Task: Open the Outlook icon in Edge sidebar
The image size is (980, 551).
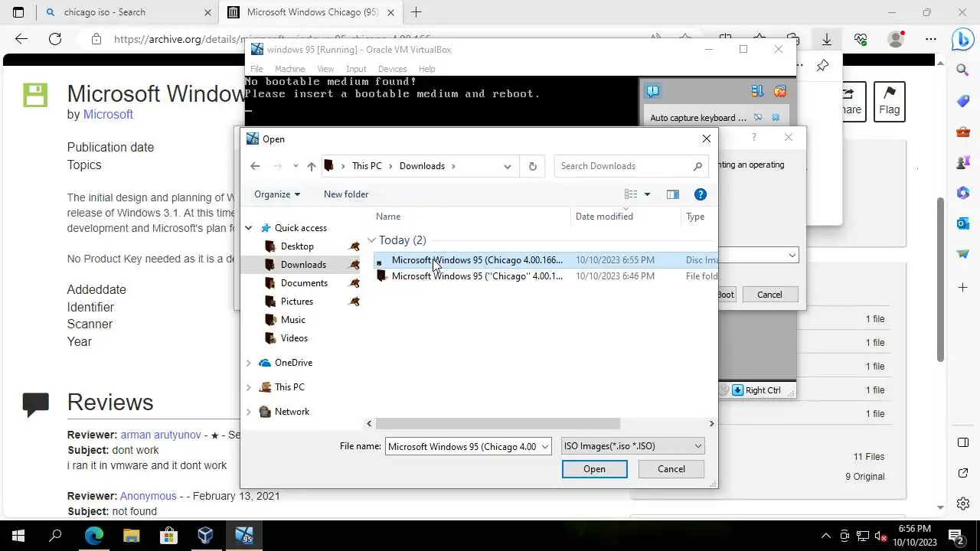Action: tap(962, 223)
